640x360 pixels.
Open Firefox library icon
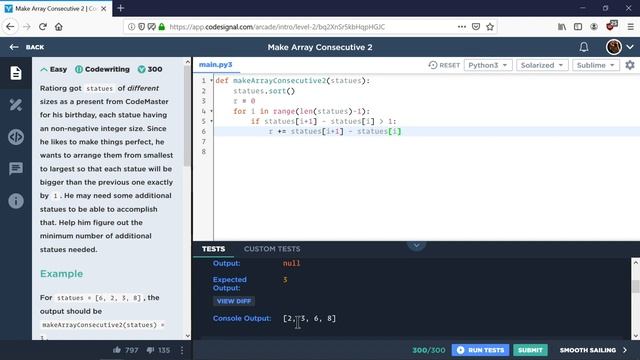(x=562, y=27)
